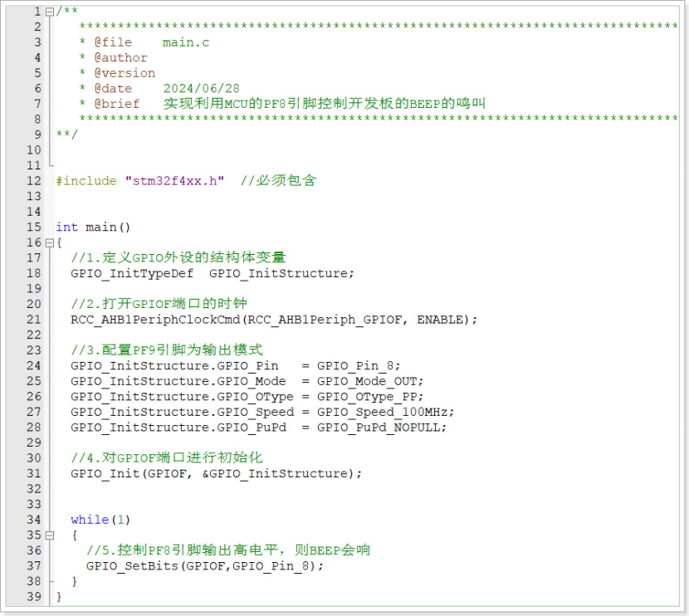This screenshot has width=689, height=616.
Task: Collapse the header comment fold at line 1
Action: [x=50, y=12]
